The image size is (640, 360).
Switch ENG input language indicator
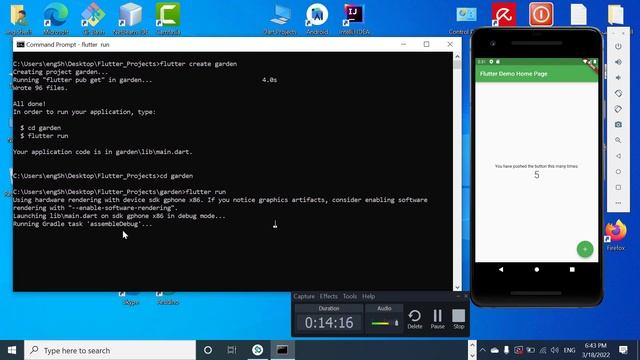click(569, 350)
